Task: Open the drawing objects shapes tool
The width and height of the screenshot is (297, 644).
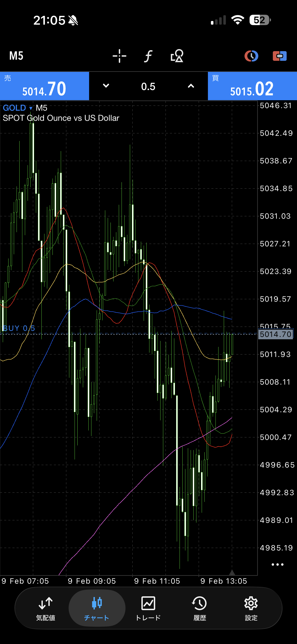Action: click(177, 56)
